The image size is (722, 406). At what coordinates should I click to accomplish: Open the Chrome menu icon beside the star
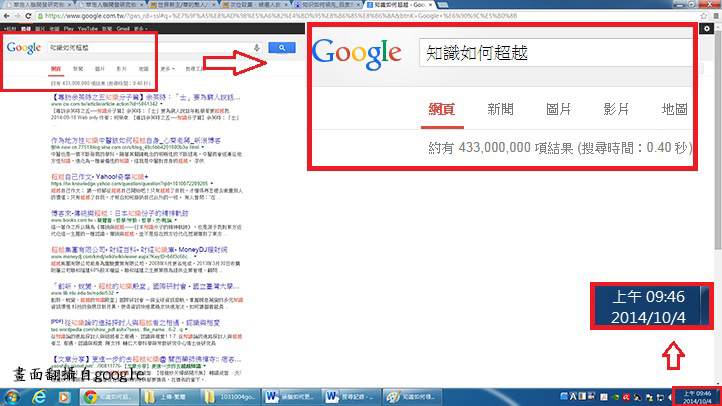click(x=716, y=16)
